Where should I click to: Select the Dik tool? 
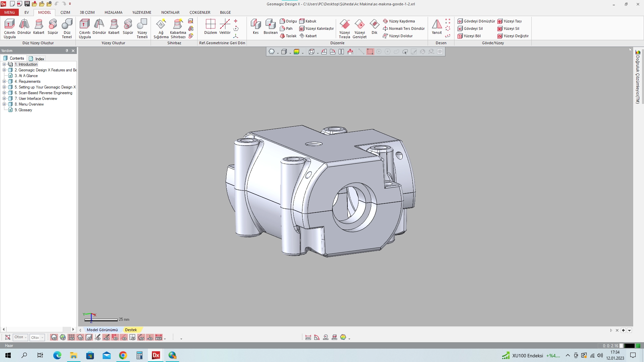[x=374, y=27]
